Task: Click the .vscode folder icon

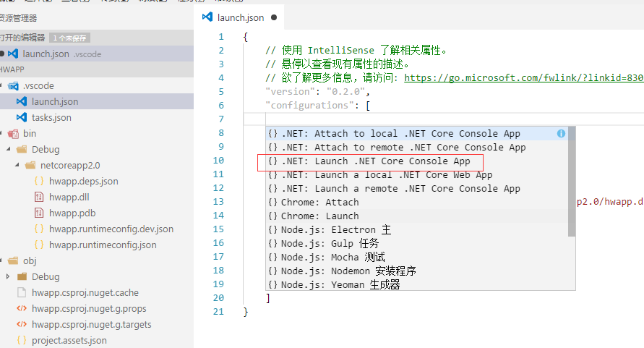Action: pyautogui.click(x=13, y=86)
